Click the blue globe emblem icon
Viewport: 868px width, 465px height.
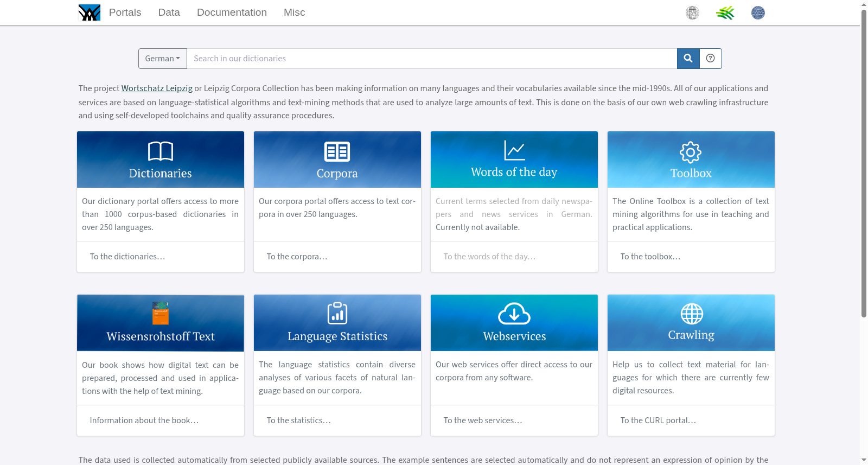click(x=758, y=12)
